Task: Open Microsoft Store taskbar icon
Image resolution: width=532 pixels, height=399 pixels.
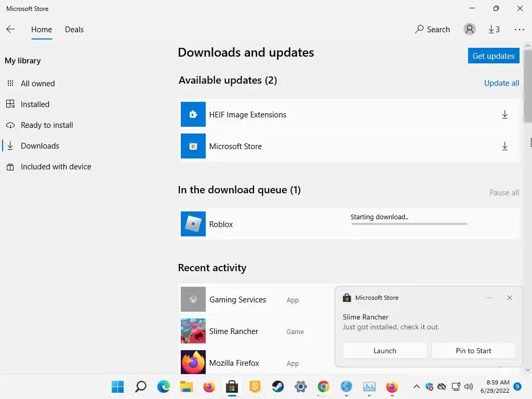Action: (232, 387)
